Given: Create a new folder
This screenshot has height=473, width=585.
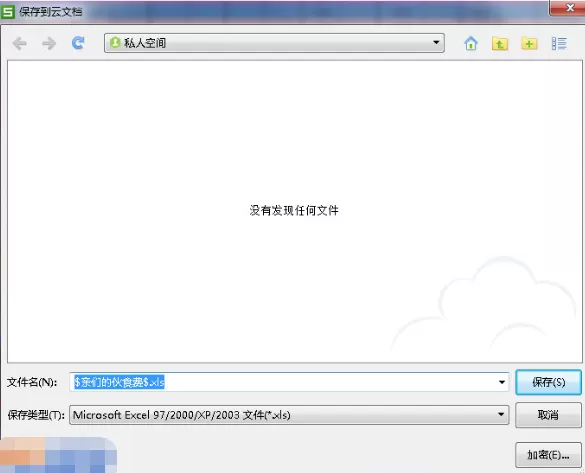Looking at the screenshot, I should point(529,43).
